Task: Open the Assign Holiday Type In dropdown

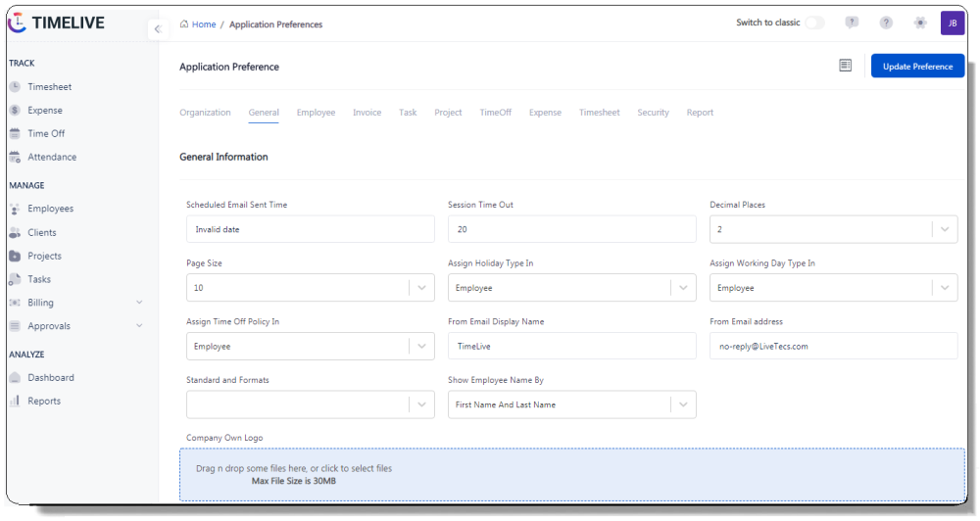Action: [x=572, y=288]
